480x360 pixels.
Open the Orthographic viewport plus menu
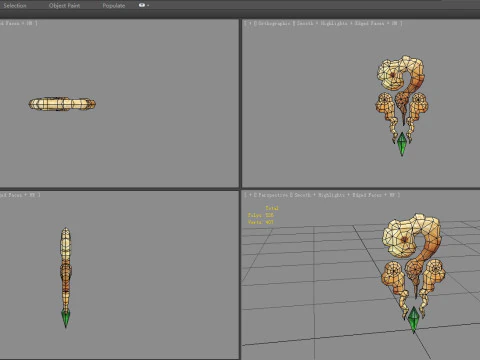click(x=250, y=23)
